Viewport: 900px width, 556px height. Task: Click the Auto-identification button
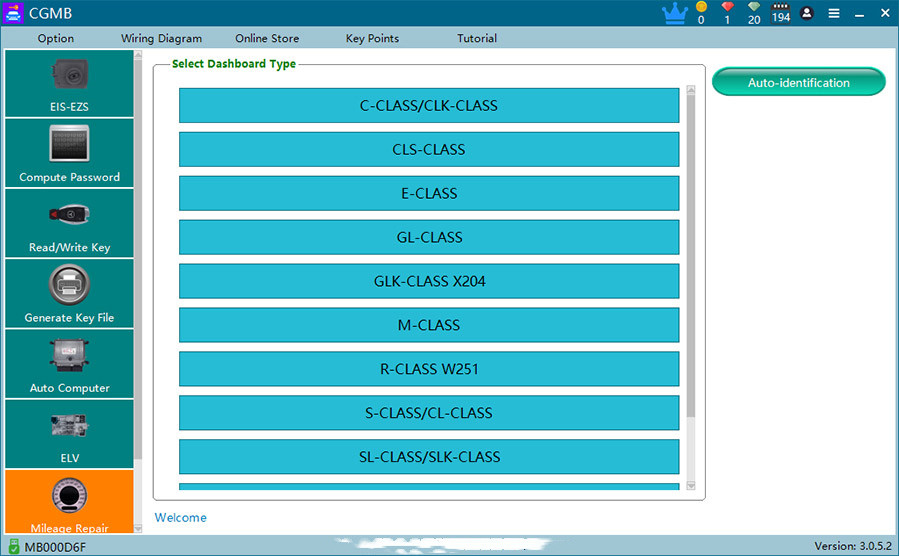tap(798, 82)
